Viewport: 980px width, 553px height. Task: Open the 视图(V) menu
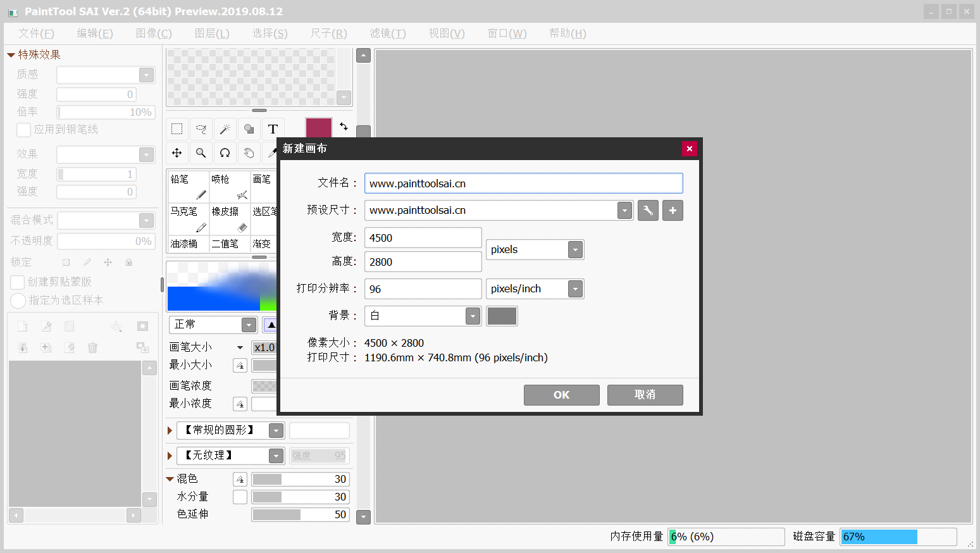point(447,34)
